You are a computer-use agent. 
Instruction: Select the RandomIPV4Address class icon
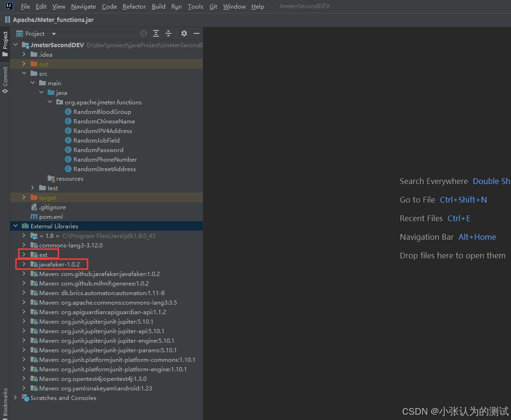pos(68,131)
